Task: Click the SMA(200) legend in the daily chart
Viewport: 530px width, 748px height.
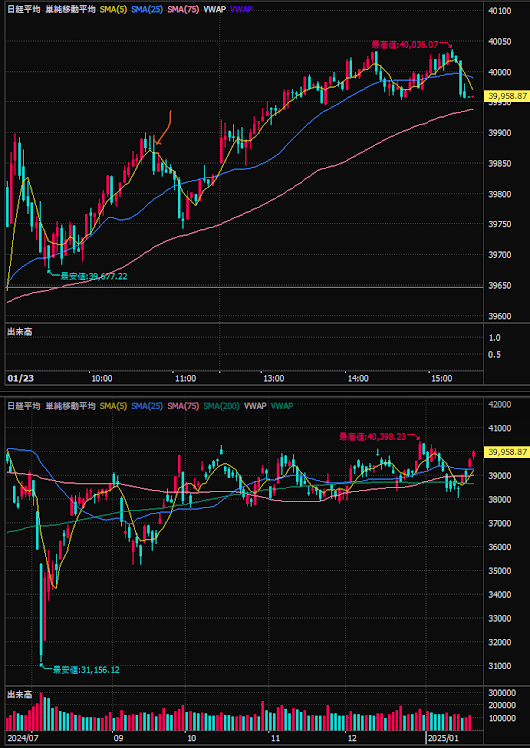Action: tap(221, 406)
